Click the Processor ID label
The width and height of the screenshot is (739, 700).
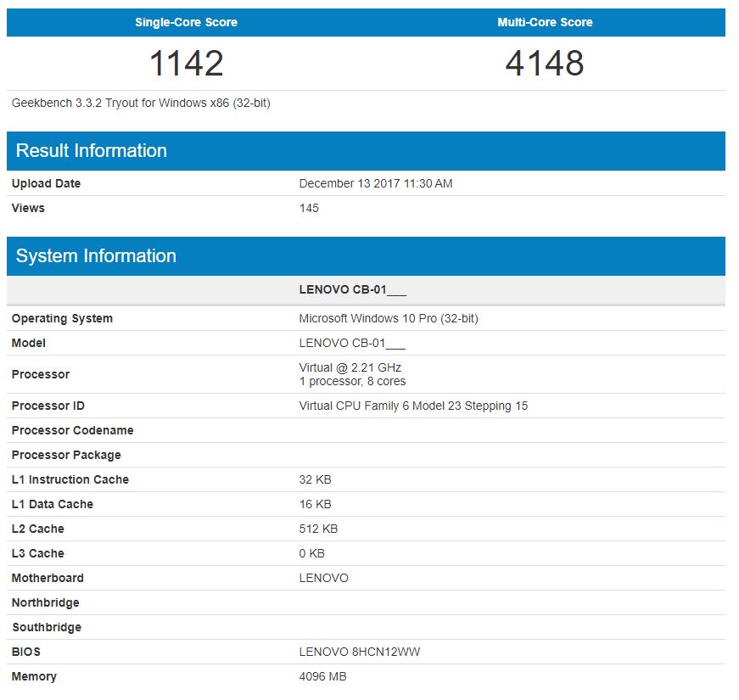pyautogui.click(x=48, y=406)
